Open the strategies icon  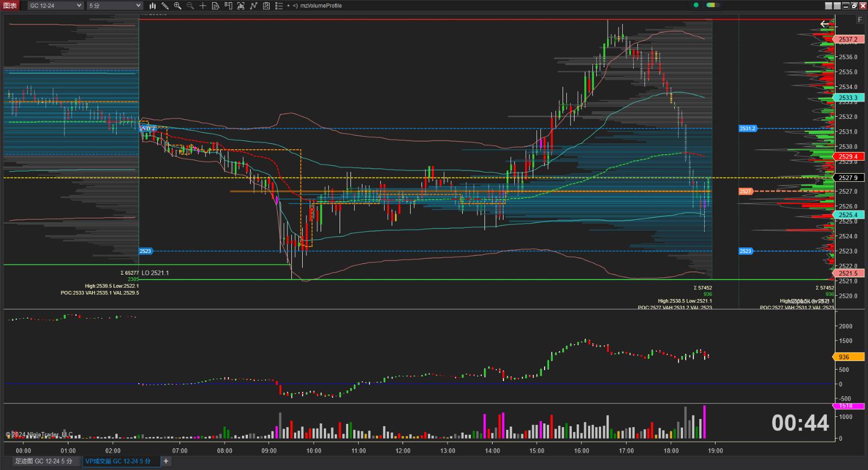254,6
